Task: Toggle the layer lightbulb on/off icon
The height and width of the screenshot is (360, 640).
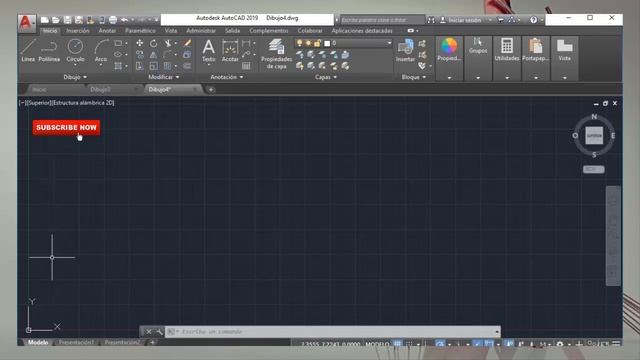Action: coord(300,43)
